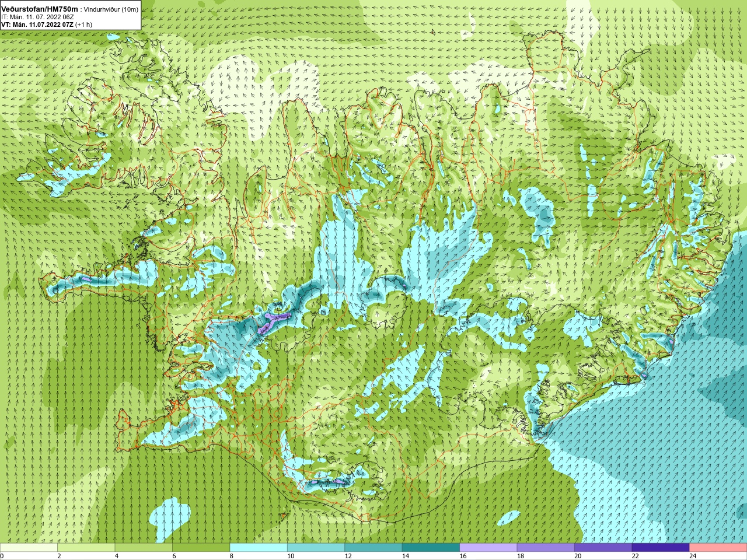Click the scale number 24 below the legend
747x560 pixels.
693,556
